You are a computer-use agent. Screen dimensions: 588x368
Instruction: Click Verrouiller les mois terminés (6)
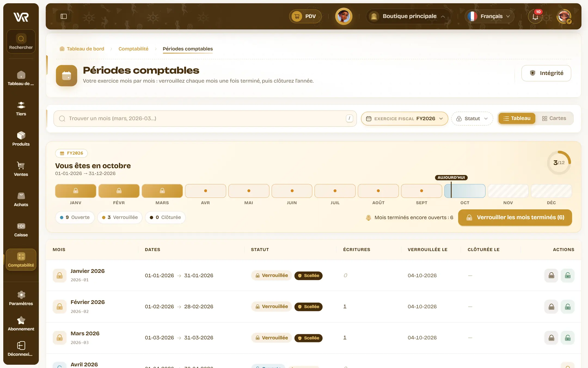click(515, 218)
